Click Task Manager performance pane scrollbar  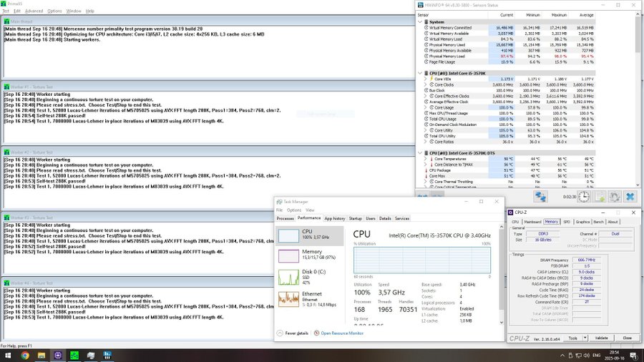[x=502, y=274]
